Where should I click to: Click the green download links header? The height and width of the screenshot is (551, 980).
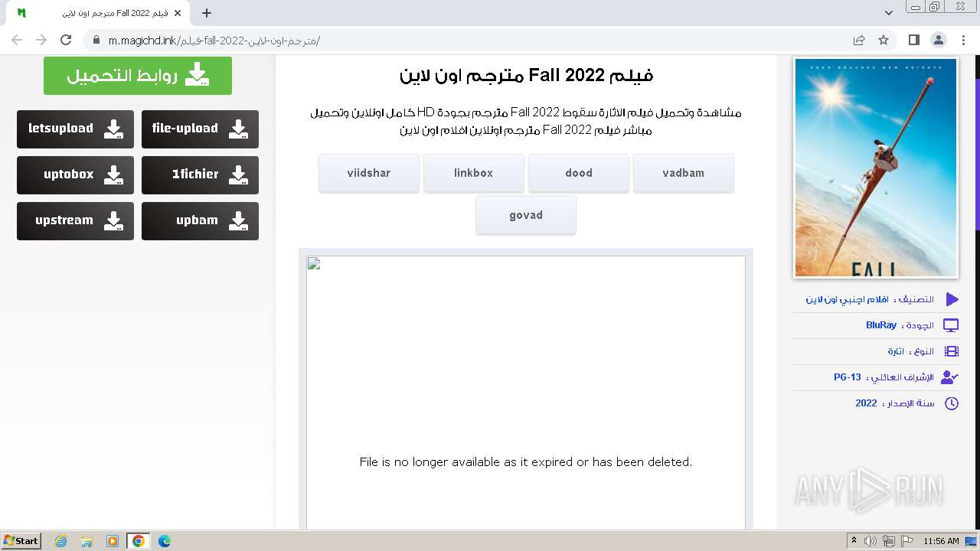tap(138, 76)
